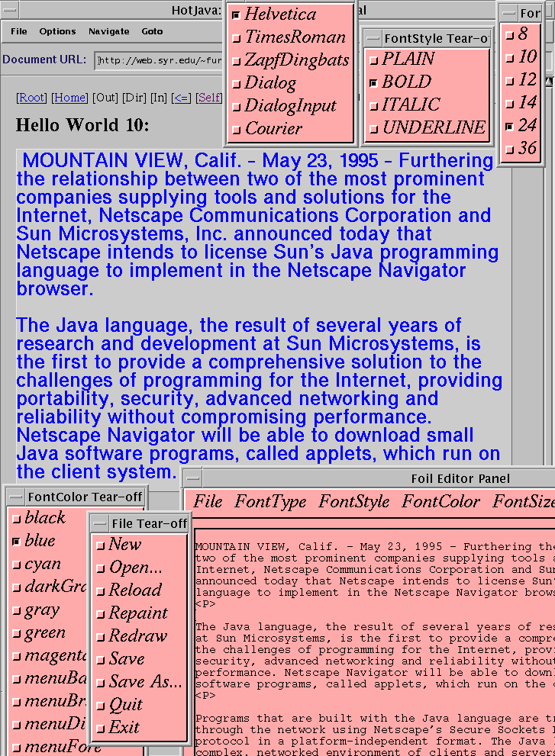Open FontStyle Tear-off window menu button

tap(373, 38)
